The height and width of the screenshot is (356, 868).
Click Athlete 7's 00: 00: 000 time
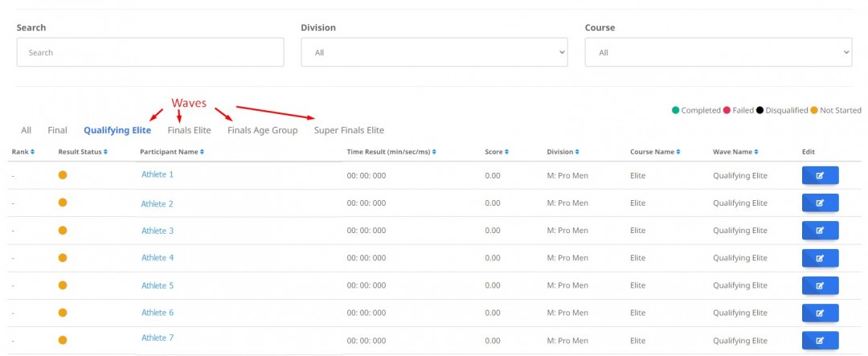pos(366,341)
